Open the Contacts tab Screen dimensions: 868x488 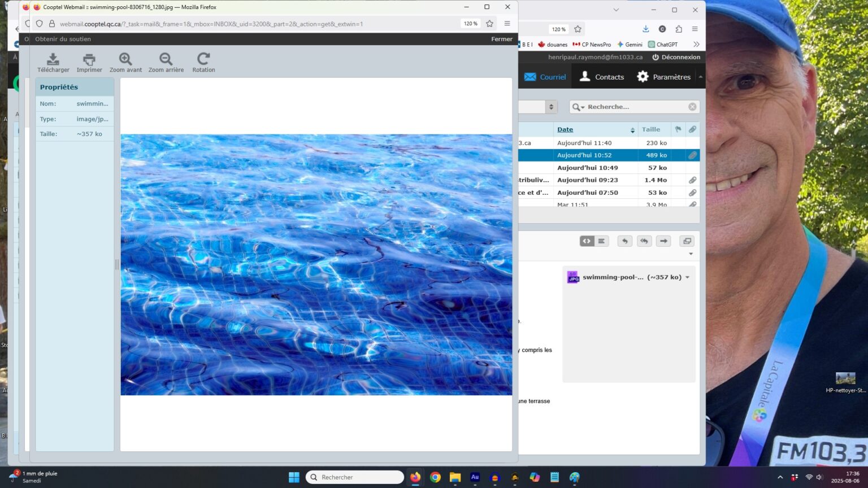[x=602, y=77]
